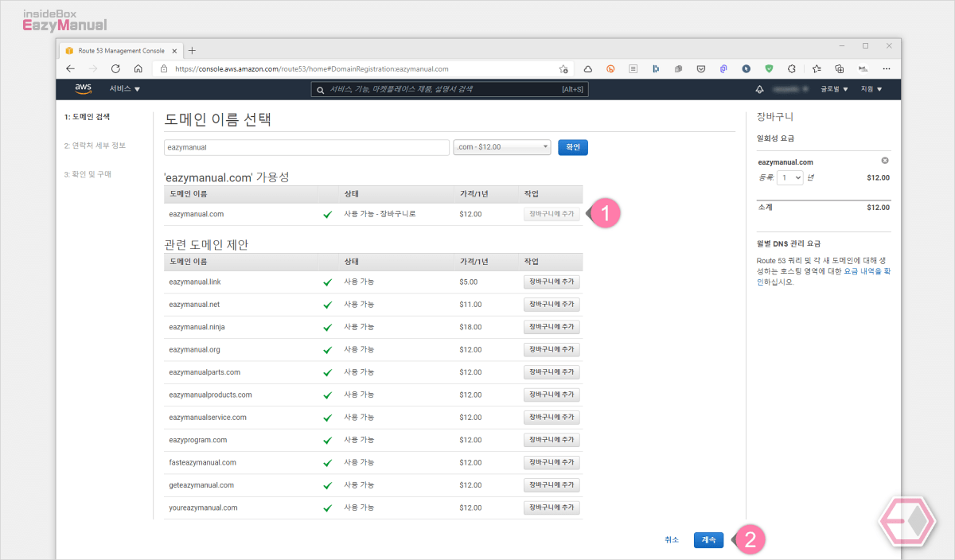Reload the page with the refresh icon
Viewport: 955px width, 560px height.
click(x=115, y=68)
